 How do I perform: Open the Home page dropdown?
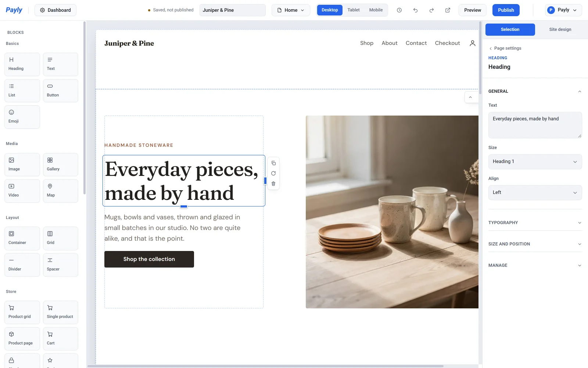[291, 10]
